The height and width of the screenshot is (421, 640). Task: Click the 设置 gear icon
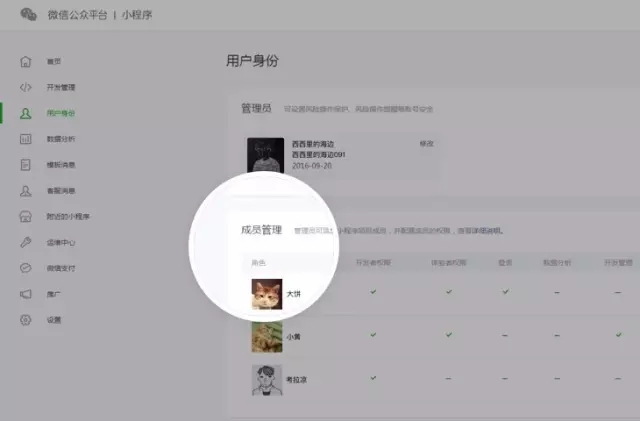(26, 320)
